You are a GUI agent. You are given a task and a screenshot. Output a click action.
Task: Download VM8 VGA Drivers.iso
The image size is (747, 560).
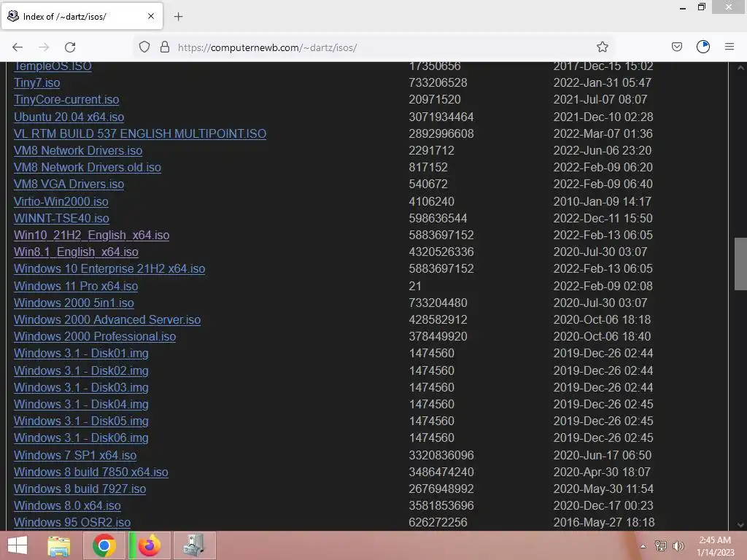pyautogui.click(x=69, y=184)
